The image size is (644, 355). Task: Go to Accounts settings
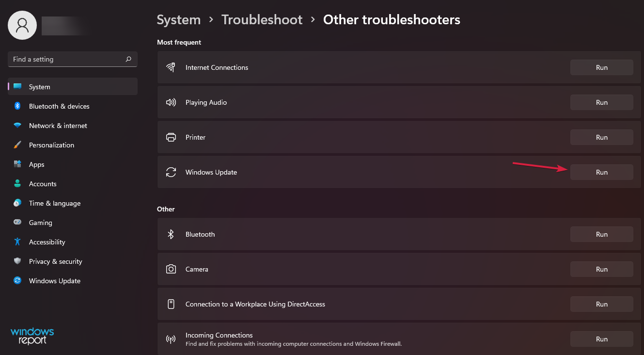point(43,184)
